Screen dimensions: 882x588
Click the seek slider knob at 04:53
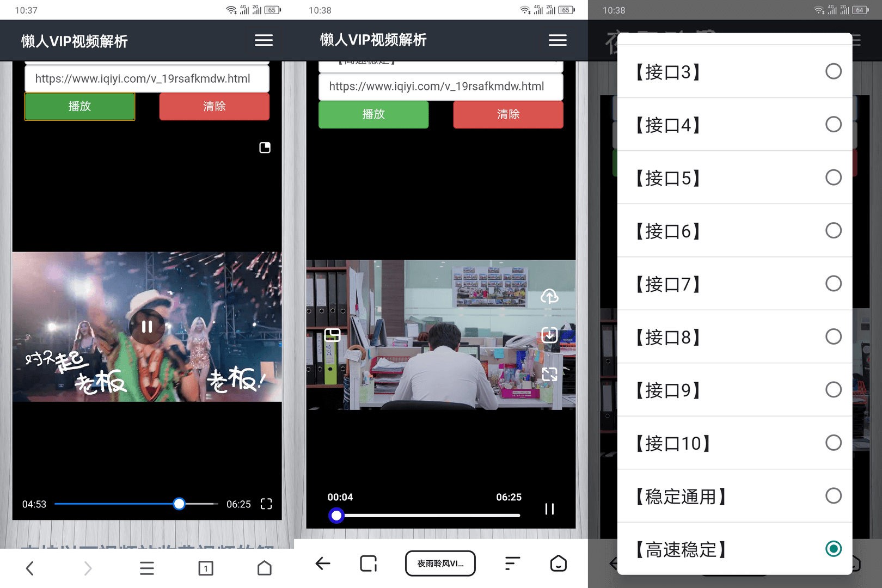179,504
